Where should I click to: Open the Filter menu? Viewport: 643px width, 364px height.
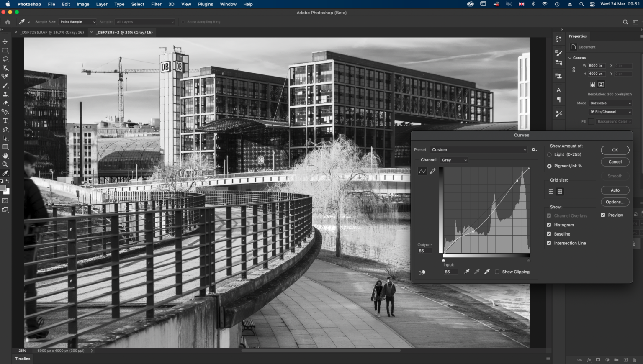(x=156, y=4)
